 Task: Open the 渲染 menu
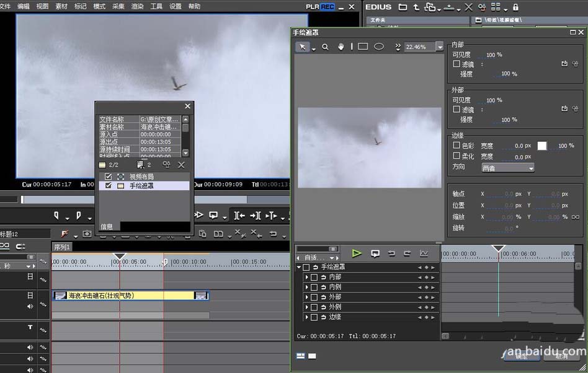137,6
